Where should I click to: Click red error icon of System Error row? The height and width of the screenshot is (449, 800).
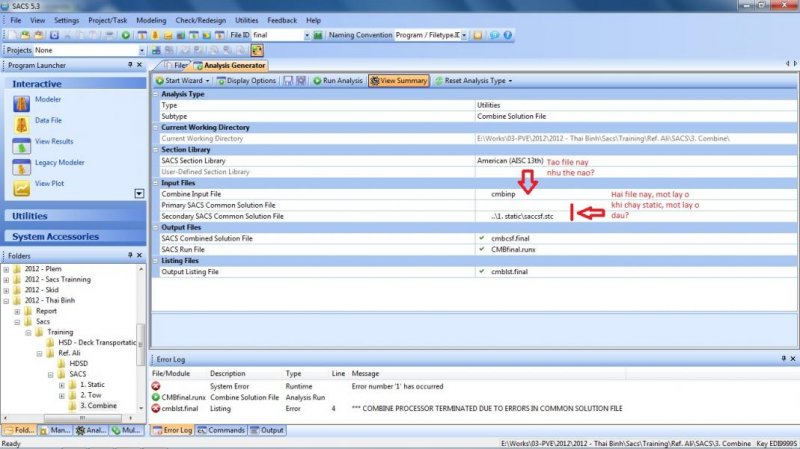[x=156, y=386]
